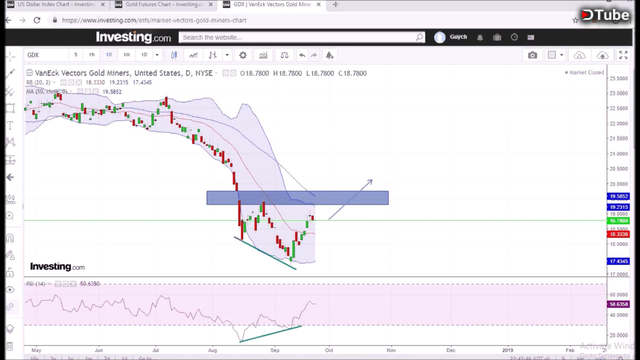Toggle lock all drawing tools
640x360 pixels.
(11, 272)
